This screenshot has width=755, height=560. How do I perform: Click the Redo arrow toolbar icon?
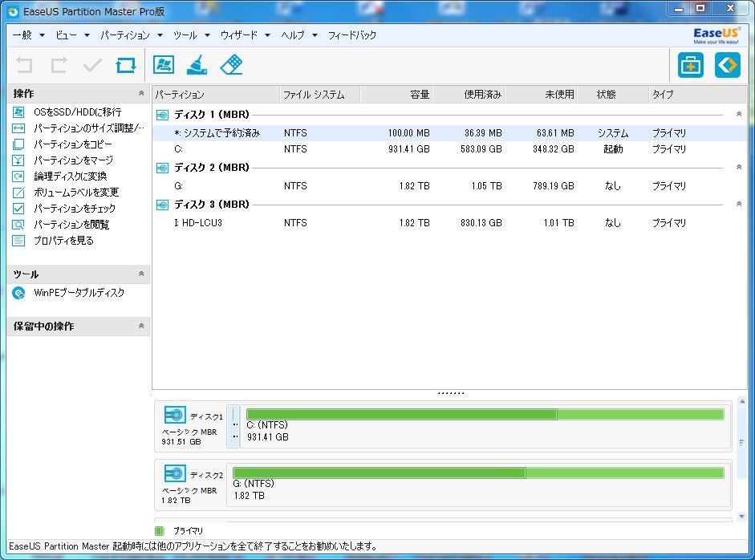point(59,65)
